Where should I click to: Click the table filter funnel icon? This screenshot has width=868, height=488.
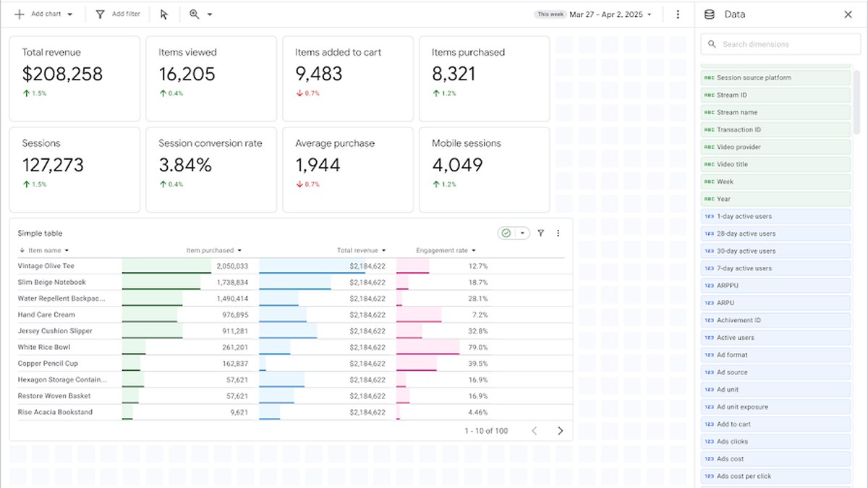541,234
